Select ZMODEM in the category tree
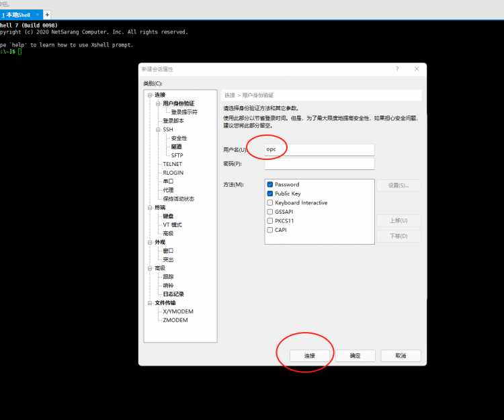This screenshot has height=420, width=504. (x=175, y=321)
